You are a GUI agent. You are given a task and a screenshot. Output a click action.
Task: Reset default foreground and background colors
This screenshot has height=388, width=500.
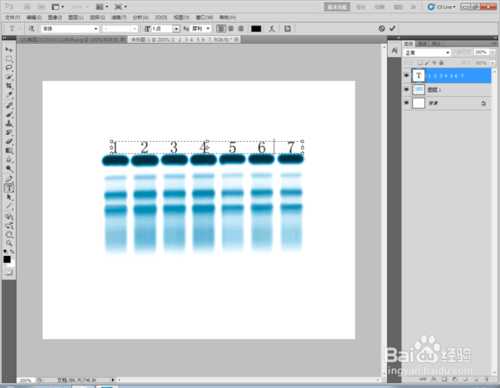coord(6,251)
